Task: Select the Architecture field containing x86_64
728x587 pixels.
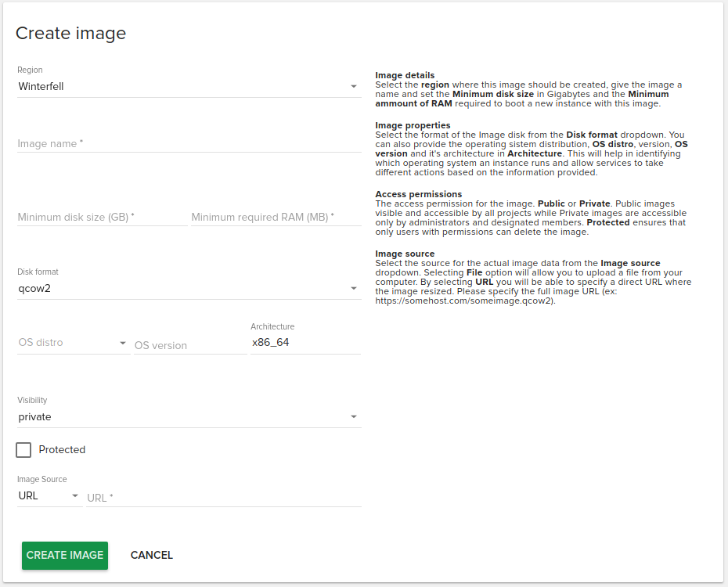Action: [305, 343]
